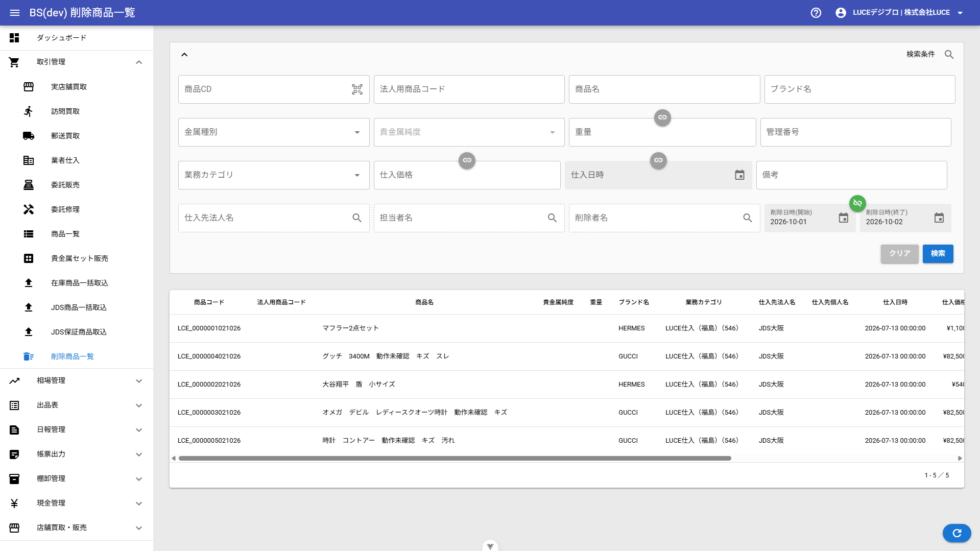Open the hamburger navigation menu

pos(14,13)
